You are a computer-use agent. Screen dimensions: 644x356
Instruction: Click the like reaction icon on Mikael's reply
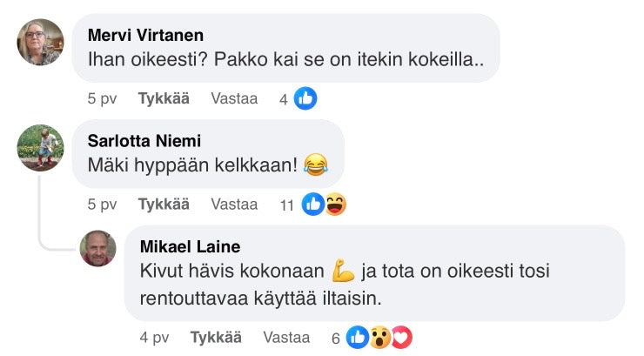(357, 337)
